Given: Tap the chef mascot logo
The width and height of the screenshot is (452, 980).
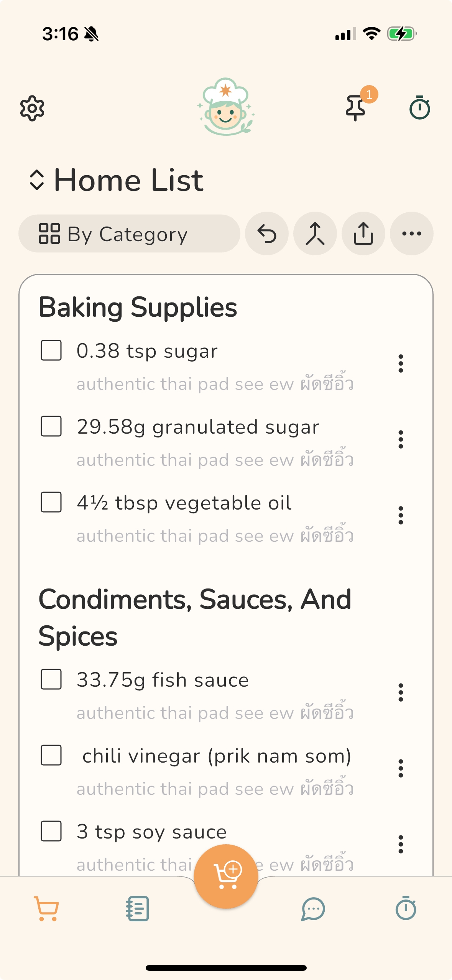Looking at the screenshot, I should click(x=226, y=107).
